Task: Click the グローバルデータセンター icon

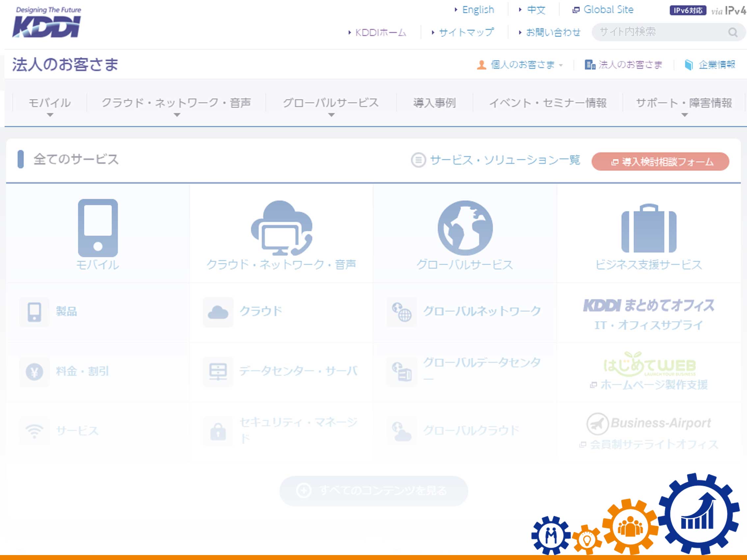Action: click(401, 372)
